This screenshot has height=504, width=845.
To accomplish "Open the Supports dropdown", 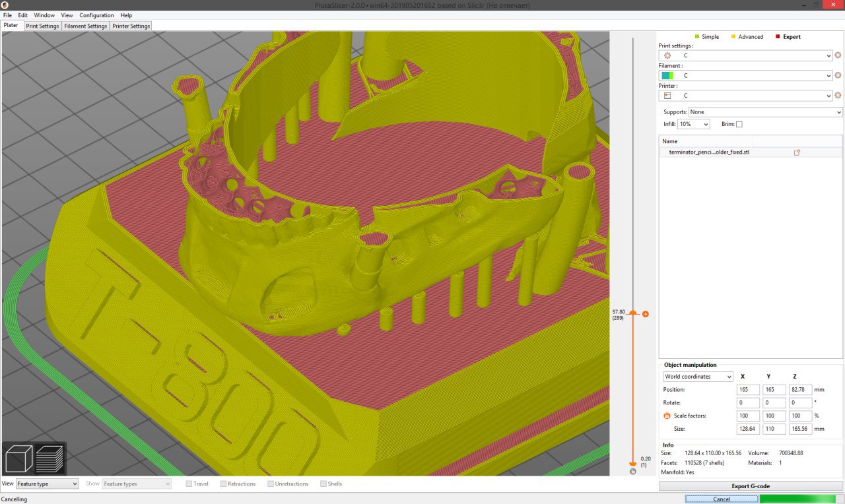I will pos(766,112).
